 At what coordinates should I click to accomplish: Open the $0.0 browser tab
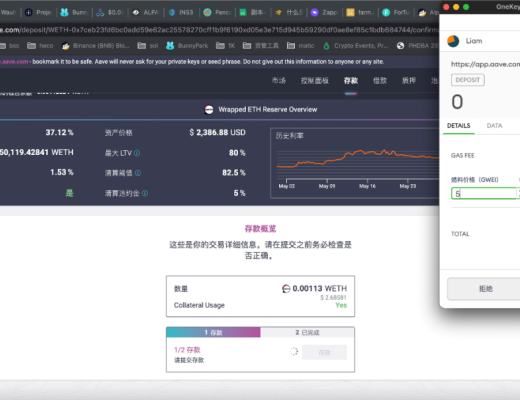tap(109, 12)
